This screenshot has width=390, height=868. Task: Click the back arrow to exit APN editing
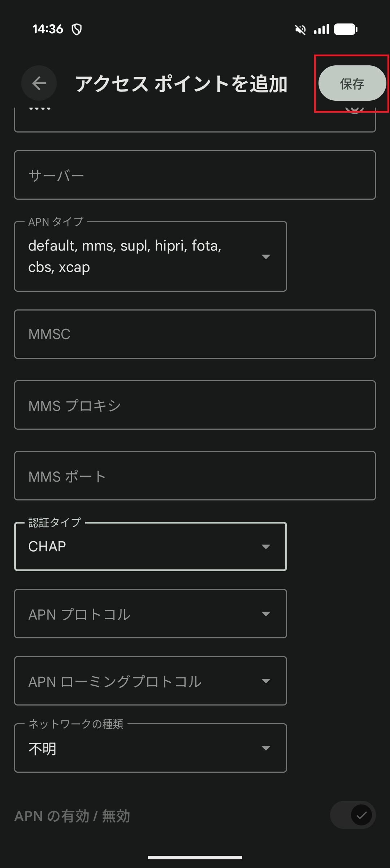(x=39, y=83)
